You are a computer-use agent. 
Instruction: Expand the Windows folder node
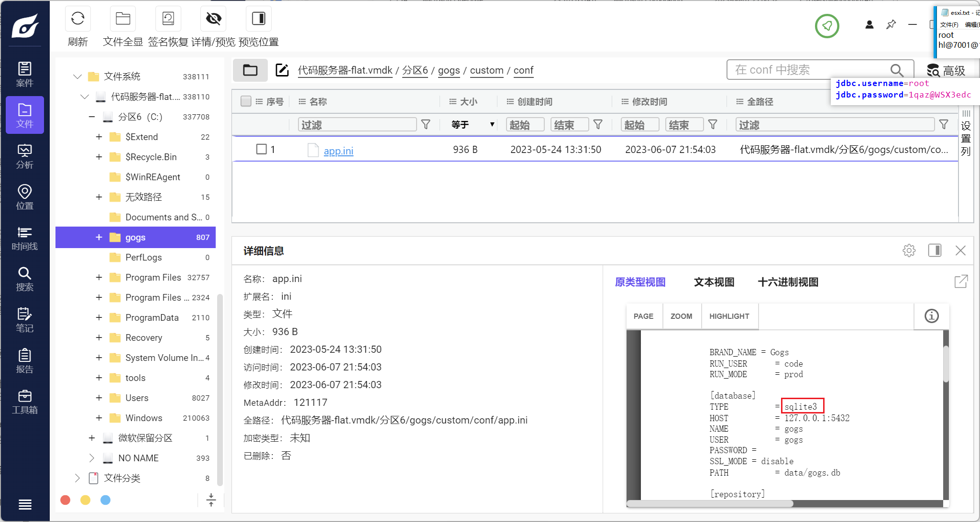pyautogui.click(x=99, y=418)
